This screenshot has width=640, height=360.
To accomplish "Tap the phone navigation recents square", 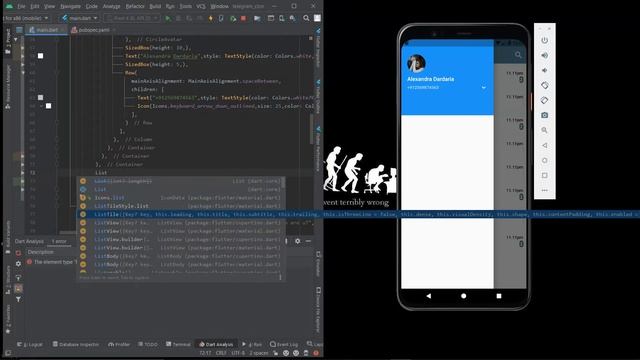I will point(499,296).
